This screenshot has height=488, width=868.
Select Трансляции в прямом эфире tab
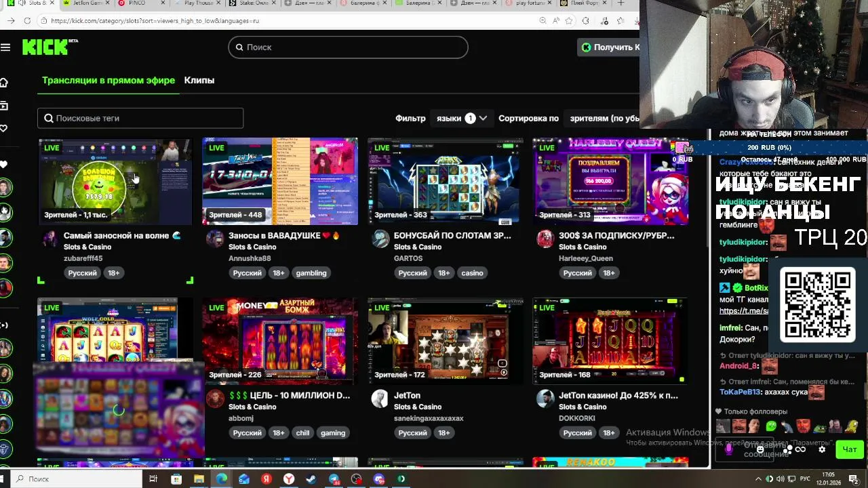coord(108,80)
